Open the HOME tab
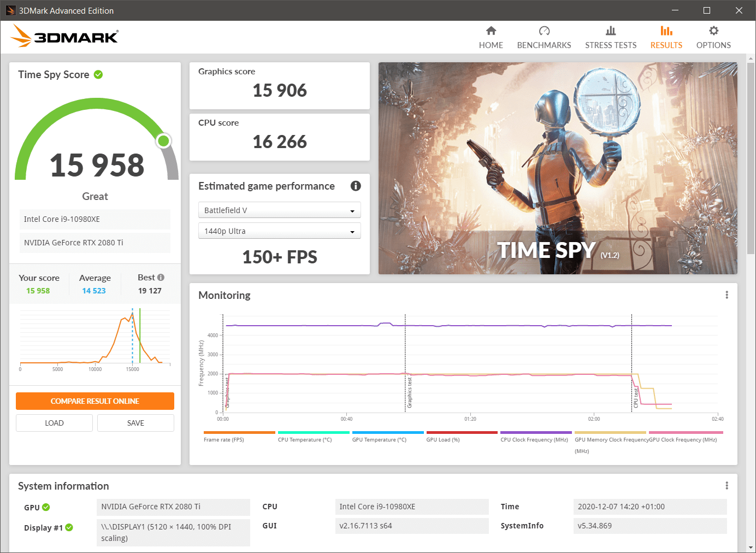Screen dimensions: 756x553 coord(491,38)
